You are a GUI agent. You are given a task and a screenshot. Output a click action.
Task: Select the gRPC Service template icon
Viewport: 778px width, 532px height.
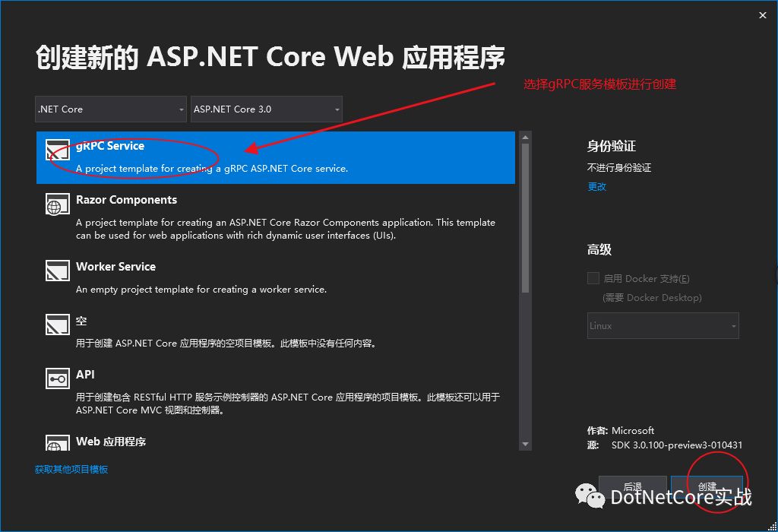[x=58, y=150]
